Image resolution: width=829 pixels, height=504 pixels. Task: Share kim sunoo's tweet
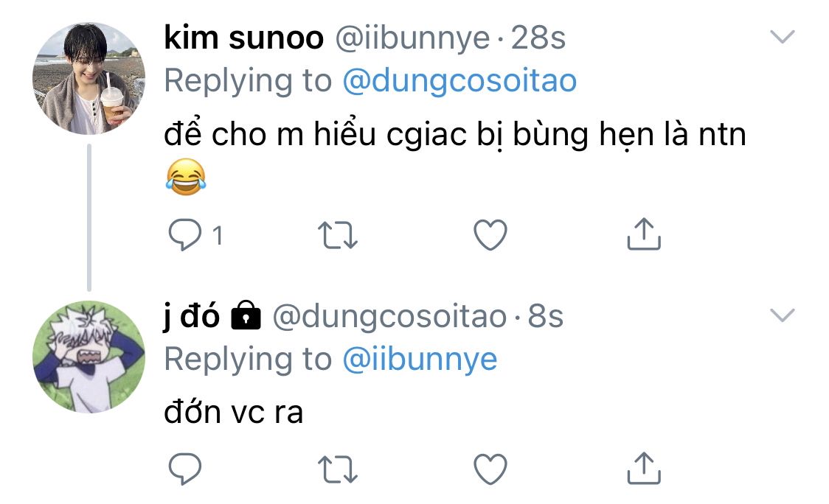pos(643,233)
